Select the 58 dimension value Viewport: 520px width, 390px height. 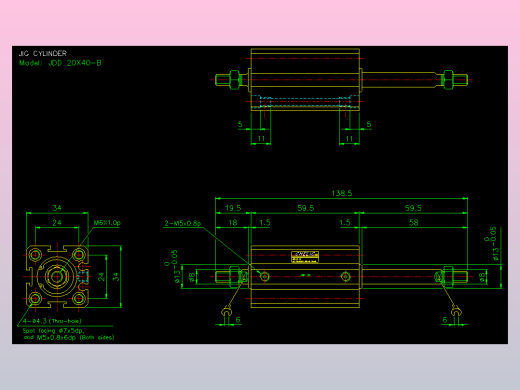(413, 223)
